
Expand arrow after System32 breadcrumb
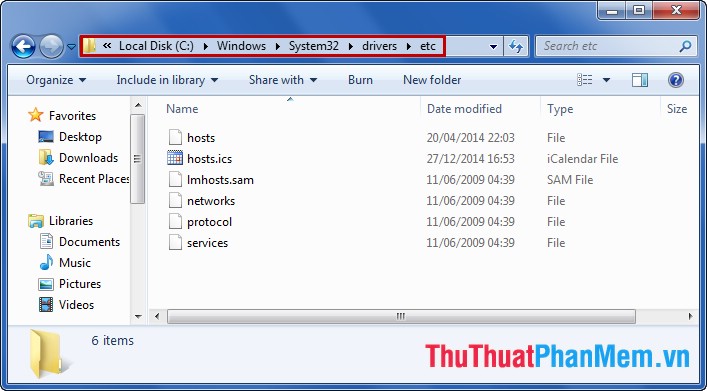click(x=350, y=46)
